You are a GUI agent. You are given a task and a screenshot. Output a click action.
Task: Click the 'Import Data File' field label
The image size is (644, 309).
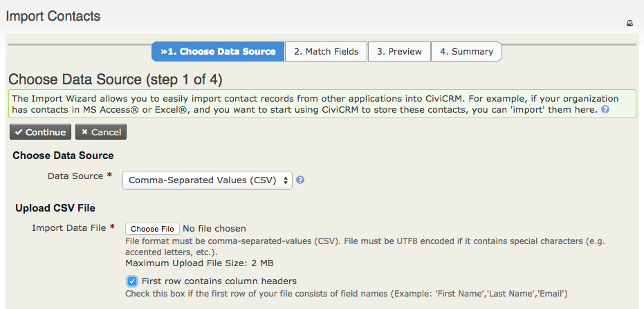point(69,227)
